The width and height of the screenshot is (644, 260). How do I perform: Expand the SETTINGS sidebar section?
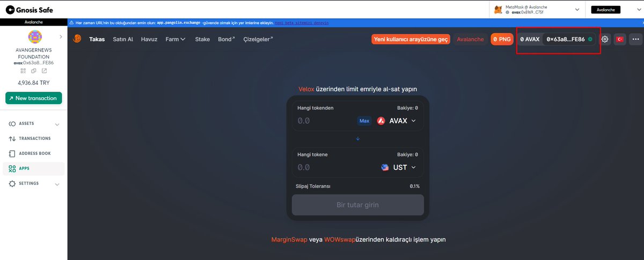34,183
